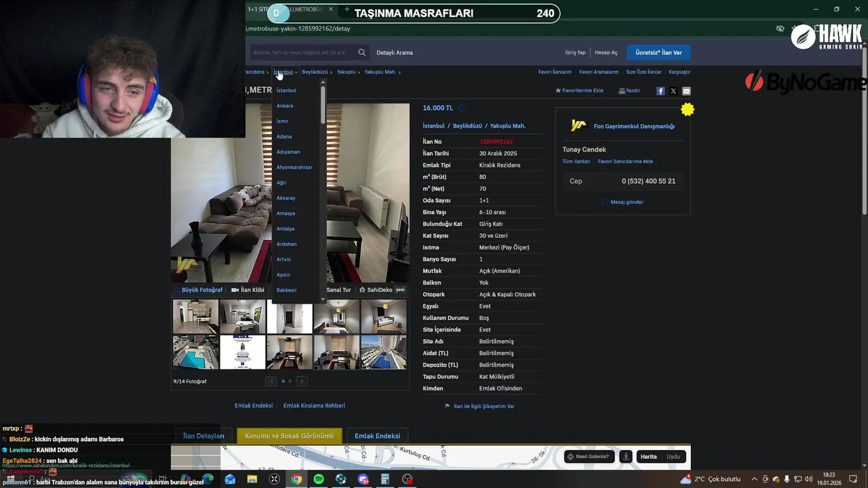Close the current browser tab

coord(331,9)
